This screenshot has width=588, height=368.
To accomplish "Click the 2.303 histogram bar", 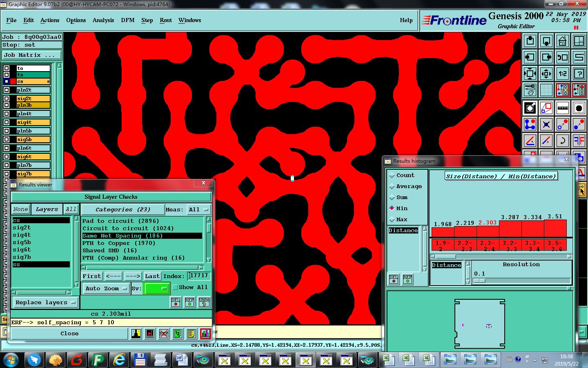I will [x=488, y=231].
